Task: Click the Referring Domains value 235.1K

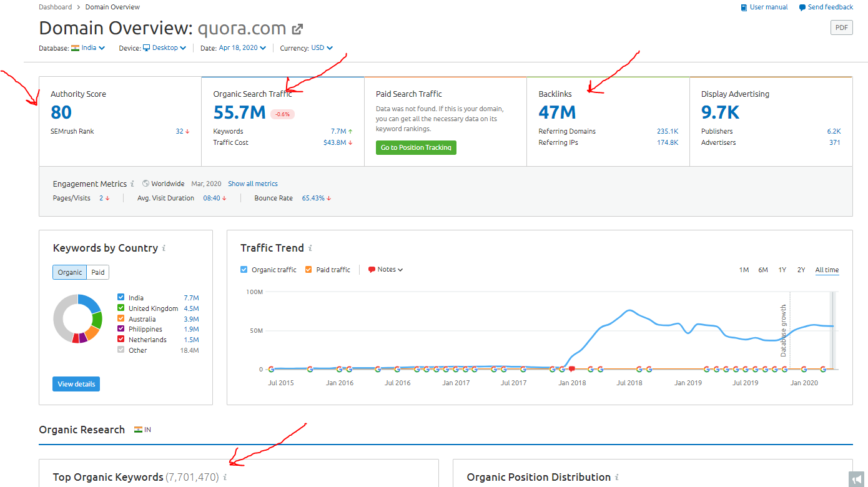Action: (668, 131)
